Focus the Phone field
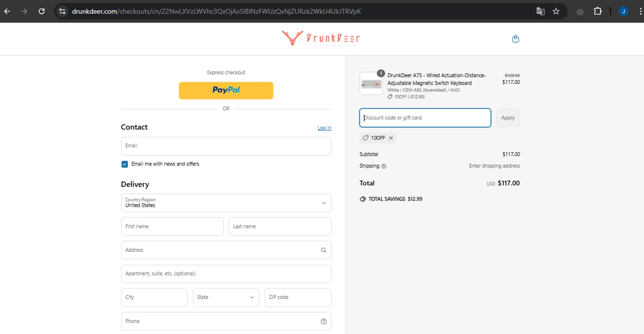 (x=226, y=321)
